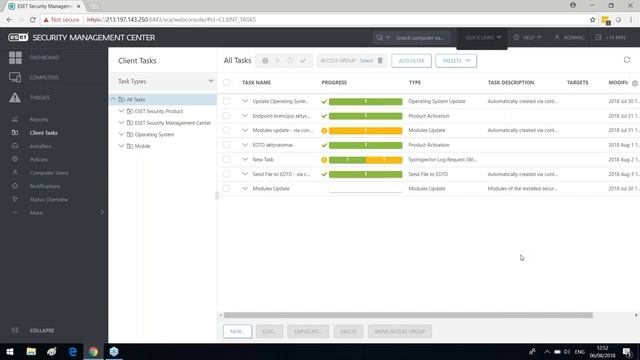The height and width of the screenshot is (360, 640).
Task: Expand ESET Security Product node
Action: [121, 111]
